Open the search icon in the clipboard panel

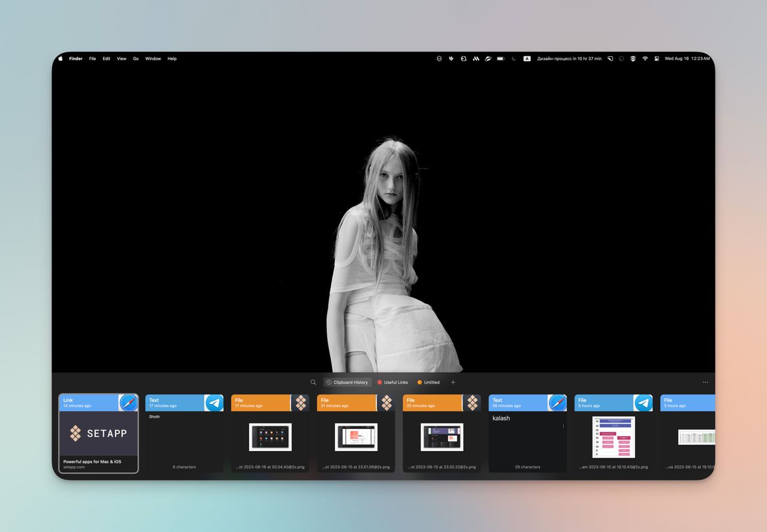pyautogui.click(x=313, y=382)
